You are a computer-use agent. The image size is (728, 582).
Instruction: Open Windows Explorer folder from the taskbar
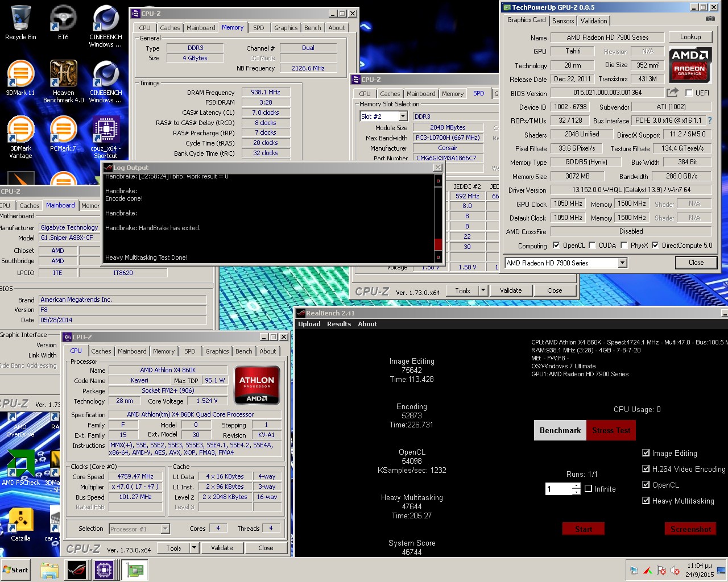[x=49, y=570]
